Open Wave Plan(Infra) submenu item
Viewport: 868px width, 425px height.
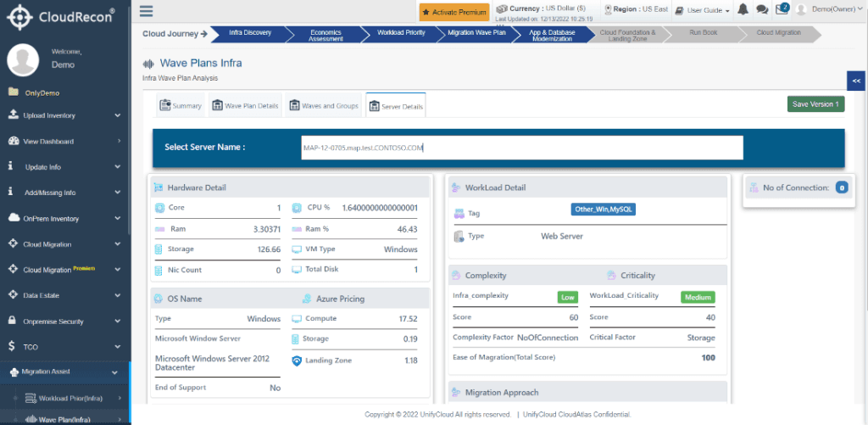click(x=64, y=419)
